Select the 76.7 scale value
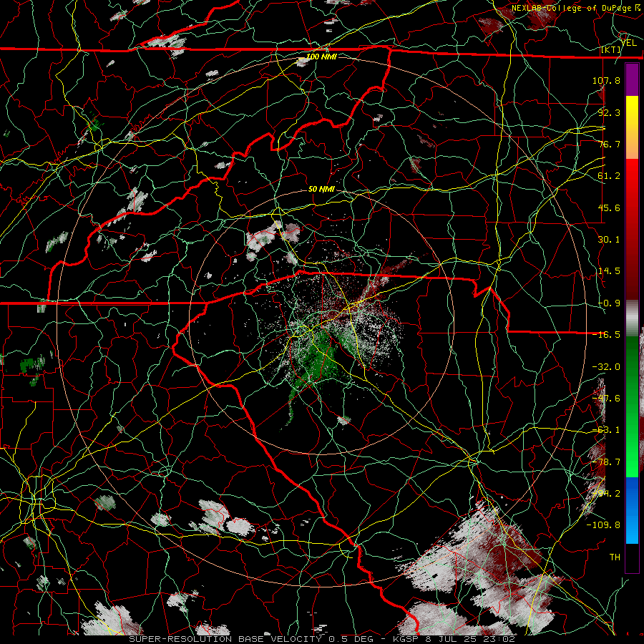This screenshot has width=644, height=644. [x=609, y=144]
